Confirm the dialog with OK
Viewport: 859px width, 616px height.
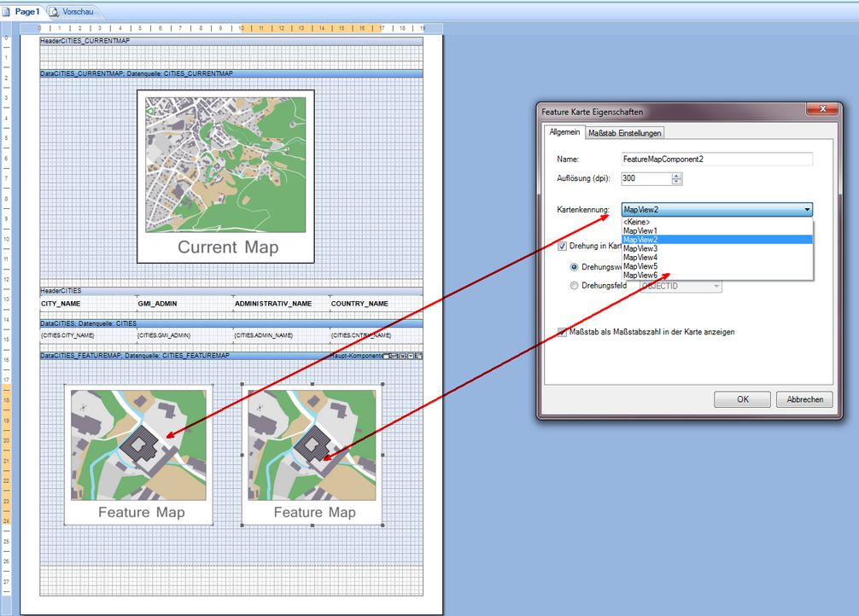coord(742,398)
